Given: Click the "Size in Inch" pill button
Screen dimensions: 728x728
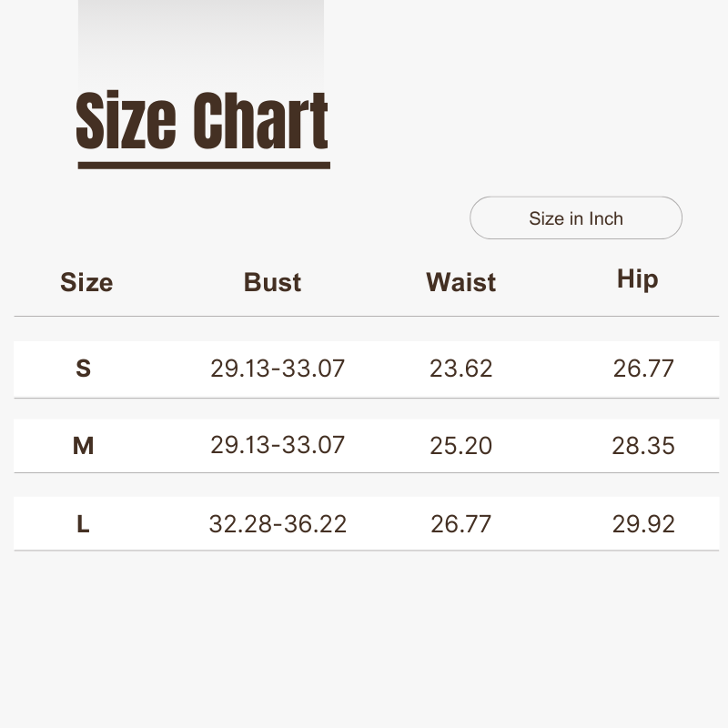Looking at the screenshot, I should (x=576, y=218).
